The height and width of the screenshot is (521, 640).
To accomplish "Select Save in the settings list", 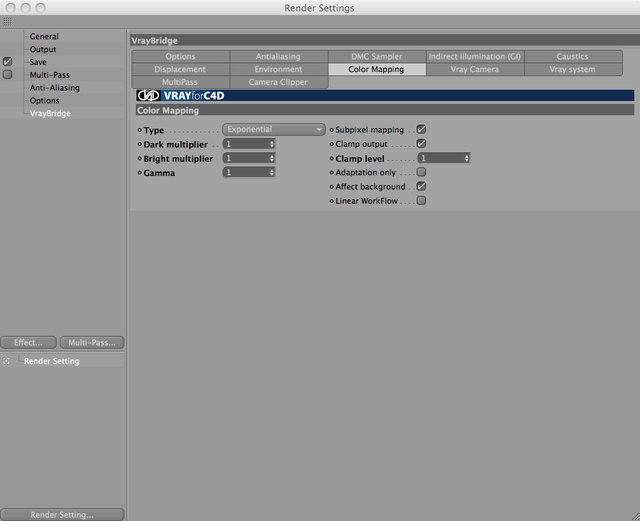I will (x=38, y=62).
